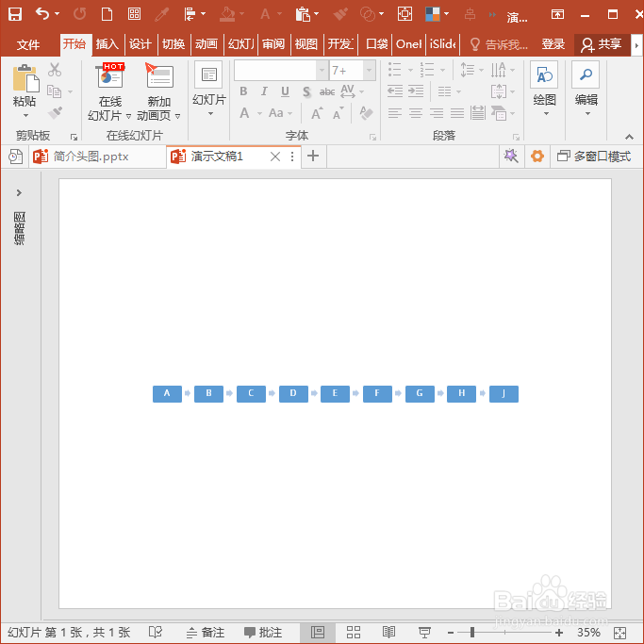
Task: Open numbered list style dropdown
Action: click(x=442, y=70)
